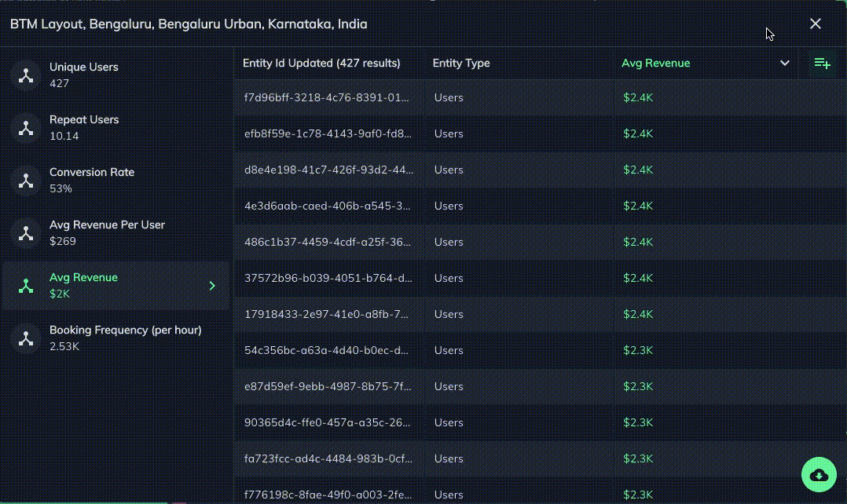Click the $2.3K value for entity 54c356bc
This screenshot has width=847, height=504.
pos(638,351)
